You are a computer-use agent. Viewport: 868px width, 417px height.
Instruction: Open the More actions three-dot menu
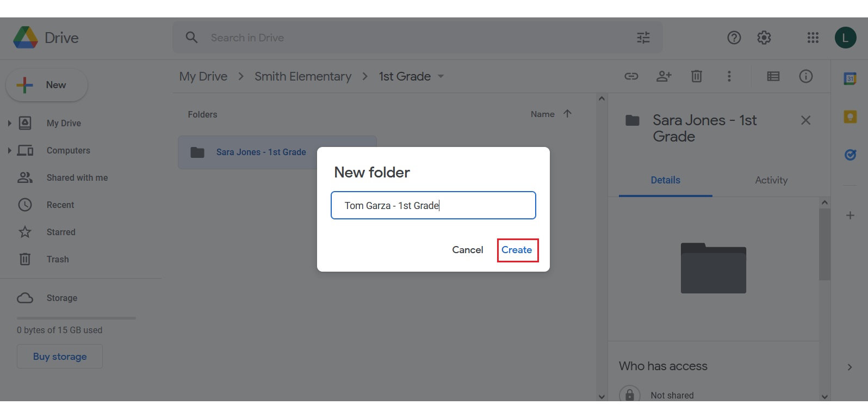coord(729,76)
